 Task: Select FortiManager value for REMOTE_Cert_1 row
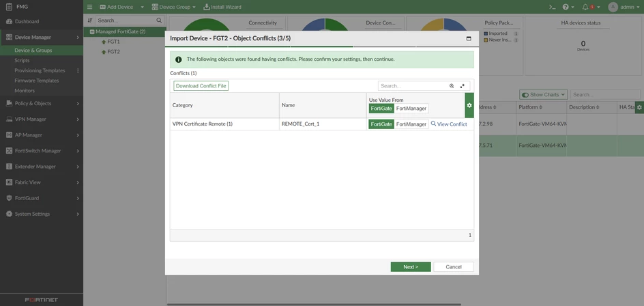pos(411,124)
